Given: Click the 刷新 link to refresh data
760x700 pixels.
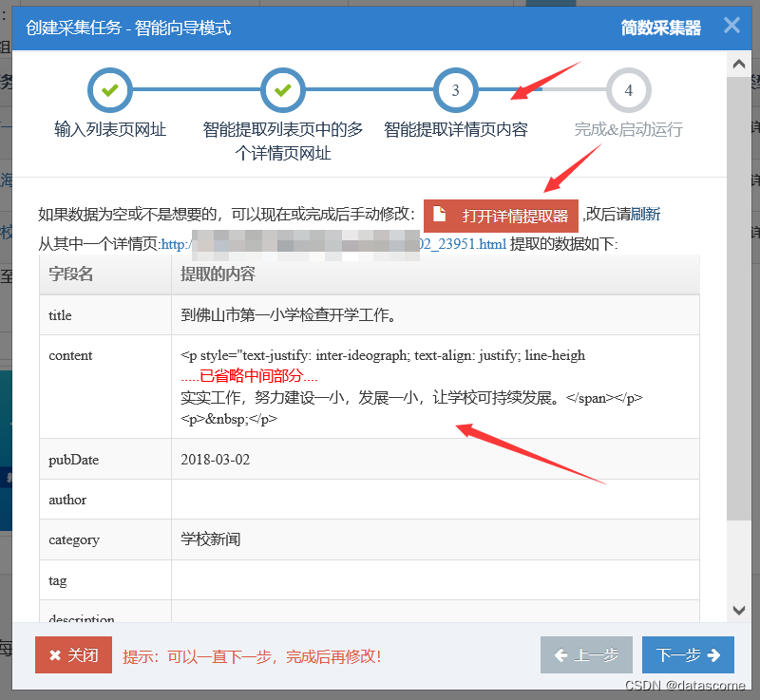Looking at the screenshot, I should coord(647,215).
